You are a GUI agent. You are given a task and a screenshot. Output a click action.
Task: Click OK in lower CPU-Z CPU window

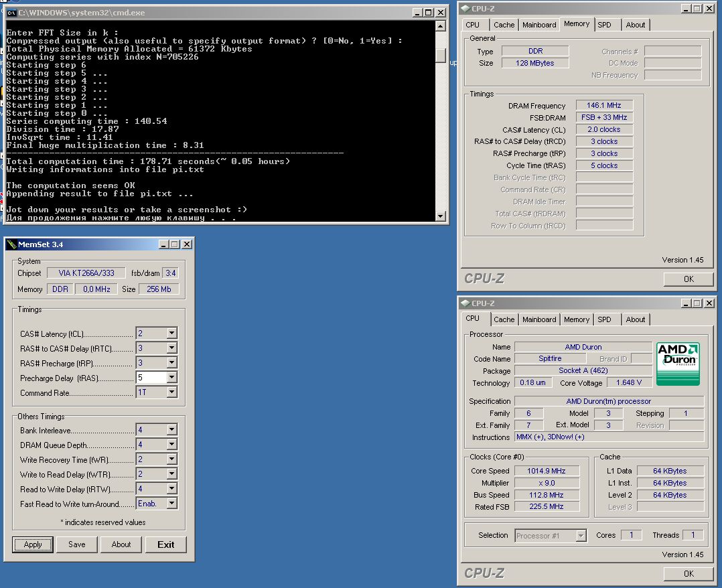689,574
